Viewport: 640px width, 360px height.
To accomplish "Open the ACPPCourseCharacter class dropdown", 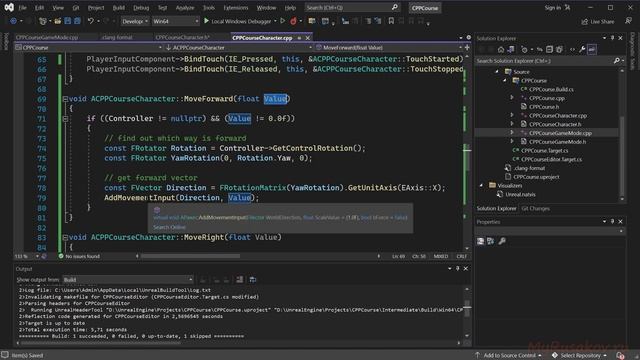I will 239,47.
